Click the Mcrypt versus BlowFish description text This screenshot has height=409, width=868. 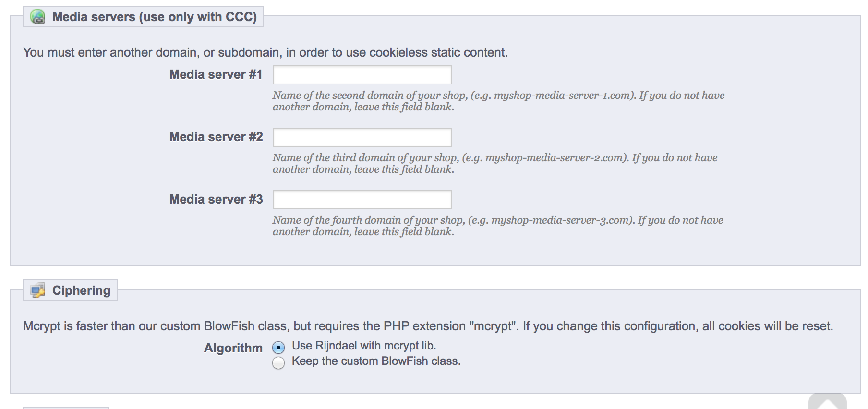(428, 326)
